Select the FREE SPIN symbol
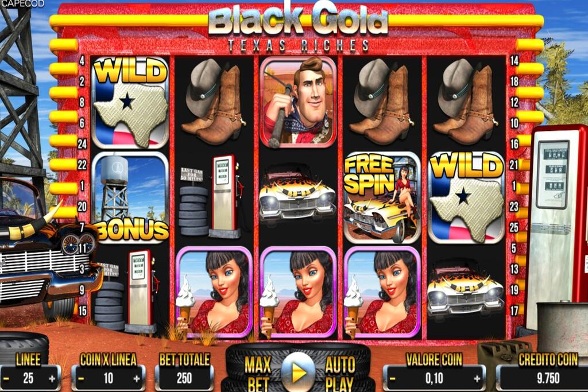588x392 pixels. point(382,197)
